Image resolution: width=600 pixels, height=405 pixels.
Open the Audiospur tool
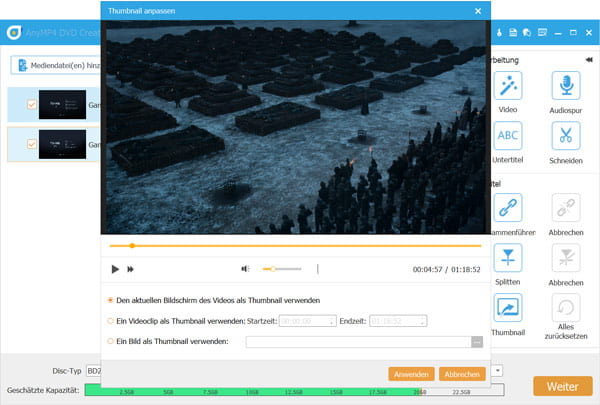pos(566,86)
